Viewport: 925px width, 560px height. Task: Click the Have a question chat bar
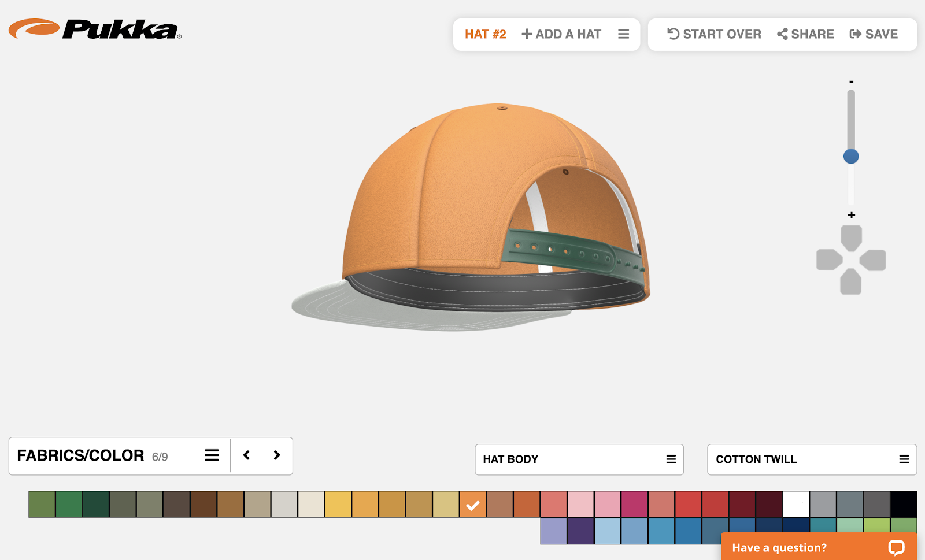(780, 547)
